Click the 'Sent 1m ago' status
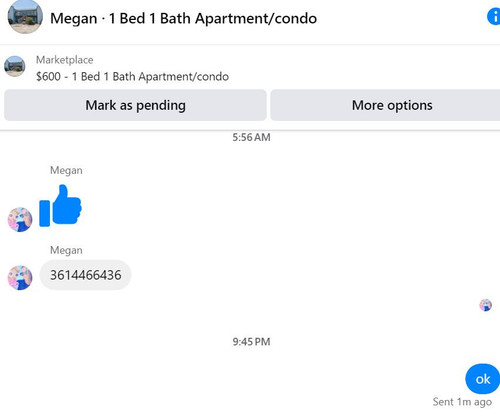This screenshot has height=417, width=500. [x=462, y=402]
